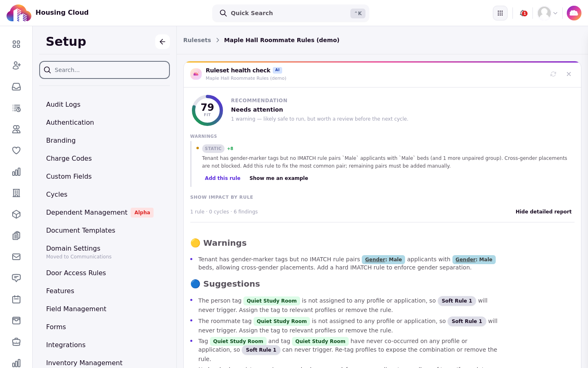Click the add-person icon in the sidebar
Image resolution: width=588 pixels, height=368 pixels.
coord(16,65)
